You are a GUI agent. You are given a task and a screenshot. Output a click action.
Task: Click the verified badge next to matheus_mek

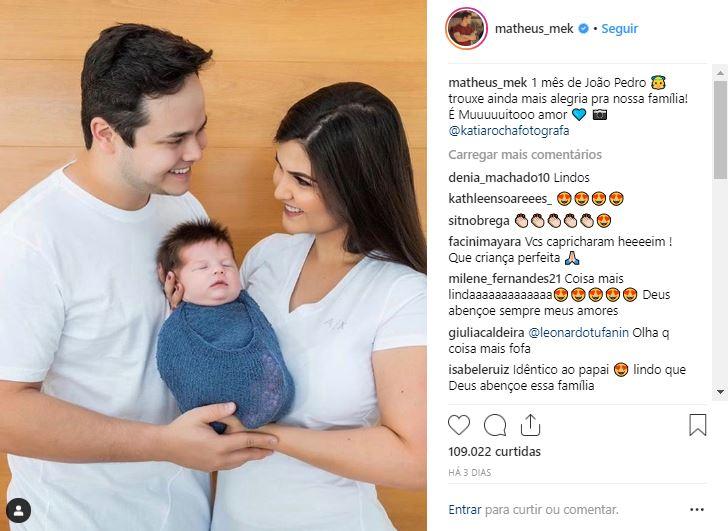(583, 28)
